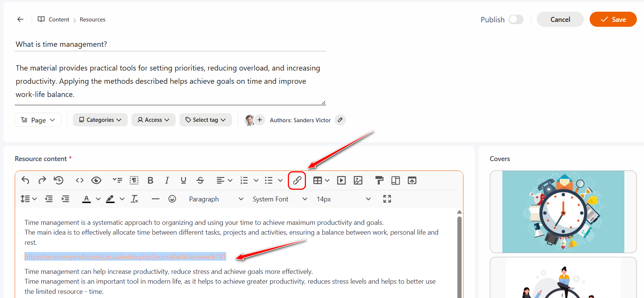Expand the table options chevron

pyautogui.click(x=327, y=180)
